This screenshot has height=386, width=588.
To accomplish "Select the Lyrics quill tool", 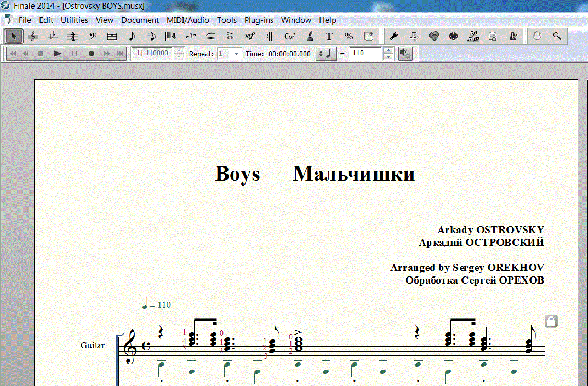I will point(310,36).
